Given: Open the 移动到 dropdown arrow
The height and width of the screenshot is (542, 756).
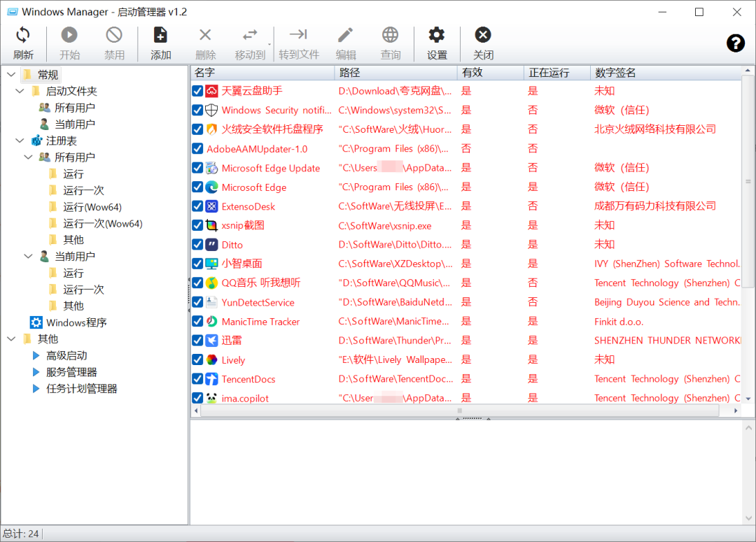Looking at the screenshot, I should [269, 44].
